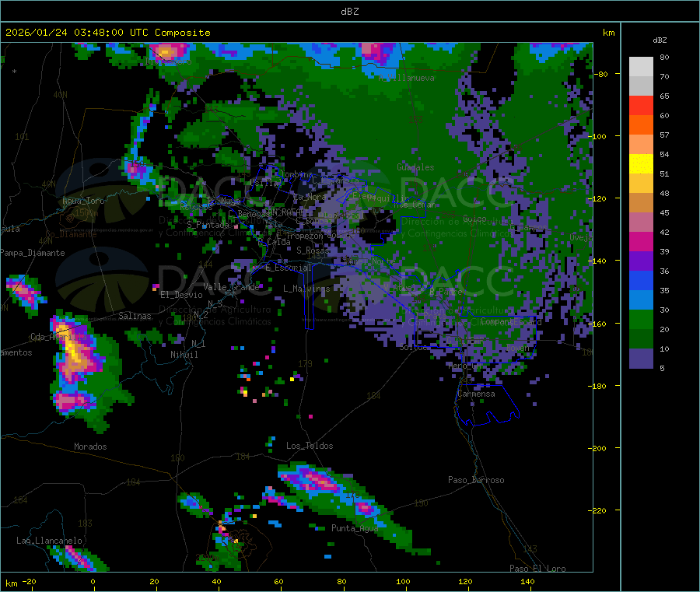Select the Carmensa label on the map
This screenshot has height=592, width=700.
(476, 394)
